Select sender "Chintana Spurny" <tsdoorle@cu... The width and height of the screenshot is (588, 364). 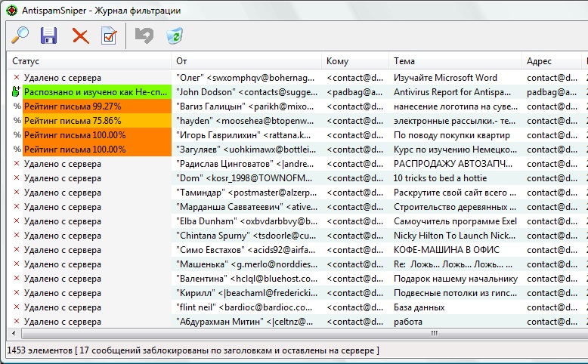(246, 236)
